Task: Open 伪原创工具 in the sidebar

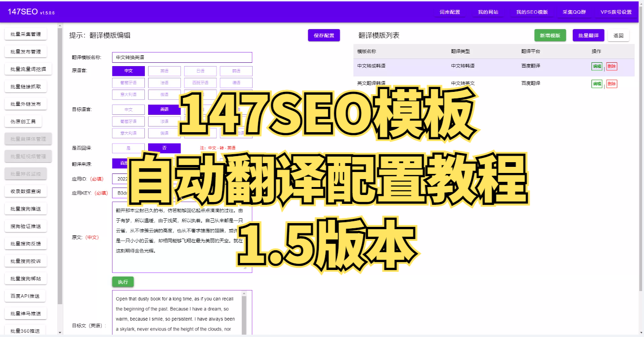Action: [x=22, y=121]
